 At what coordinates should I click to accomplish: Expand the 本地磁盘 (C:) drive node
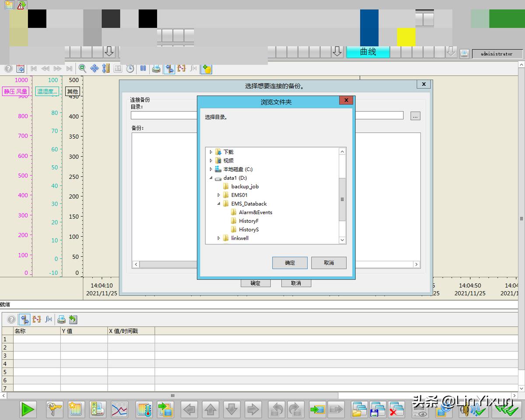point(211,169)
